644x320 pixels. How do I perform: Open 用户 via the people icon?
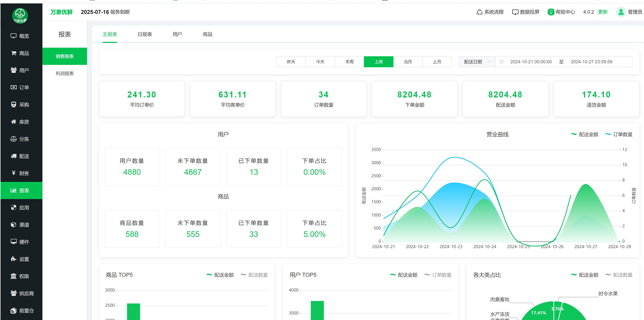click(x=14, y=70)
